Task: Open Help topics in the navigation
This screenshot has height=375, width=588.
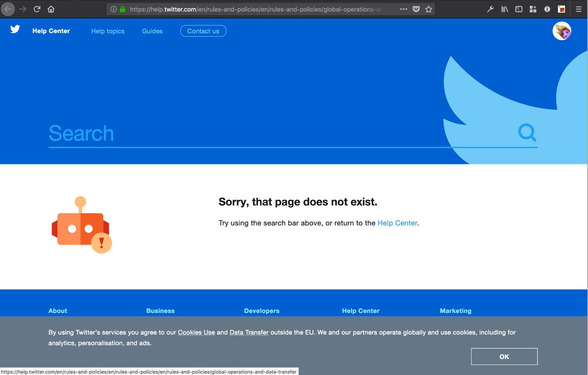Action: pyautogui.click(x=108, y=31)
